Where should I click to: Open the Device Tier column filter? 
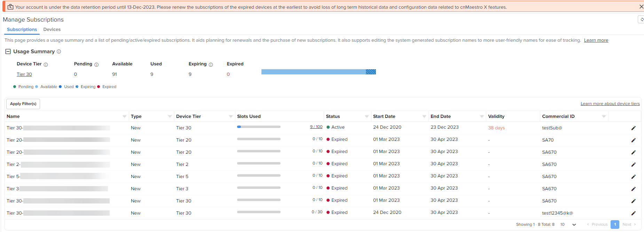231,117
